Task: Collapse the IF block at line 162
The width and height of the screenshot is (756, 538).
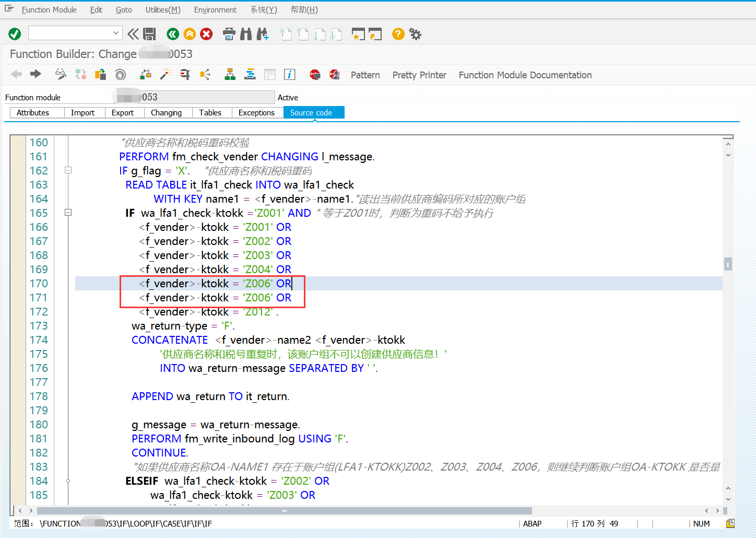Action: [68, 170]
